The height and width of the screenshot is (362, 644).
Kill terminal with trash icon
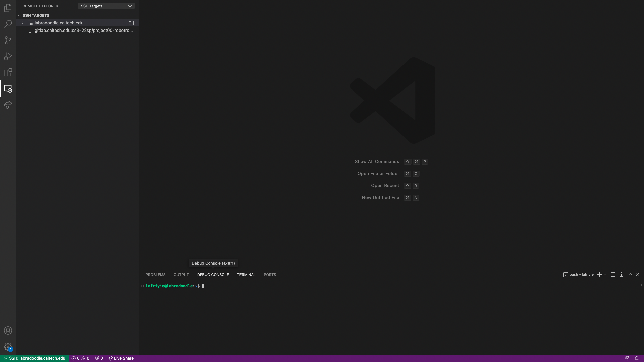pos(621,275)
